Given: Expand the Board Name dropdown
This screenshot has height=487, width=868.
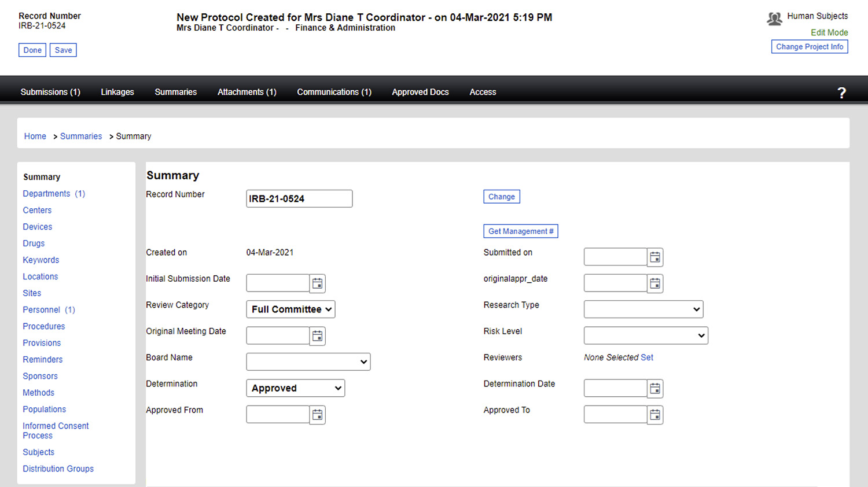Looking at the screenshot, I should 308,361.
